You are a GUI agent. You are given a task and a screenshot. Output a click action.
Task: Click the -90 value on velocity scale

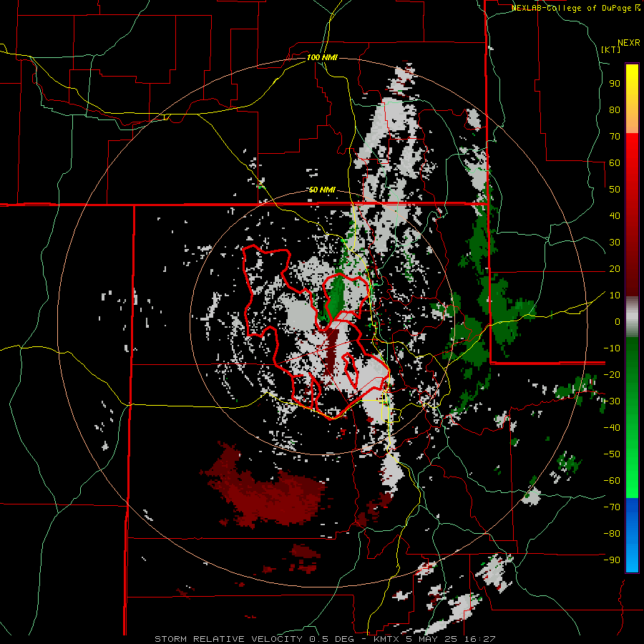pos(612,560)
